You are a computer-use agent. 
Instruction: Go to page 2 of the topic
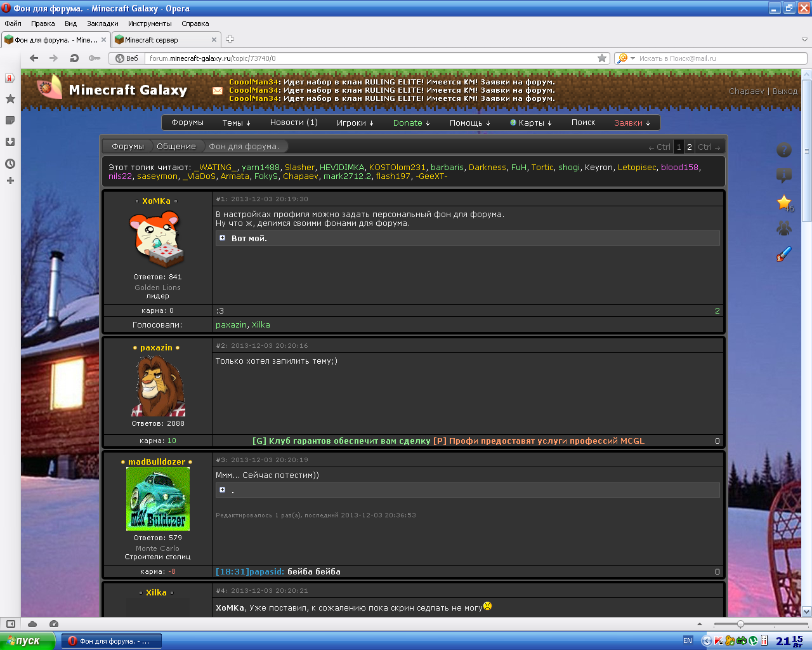[x=690, y=147]
